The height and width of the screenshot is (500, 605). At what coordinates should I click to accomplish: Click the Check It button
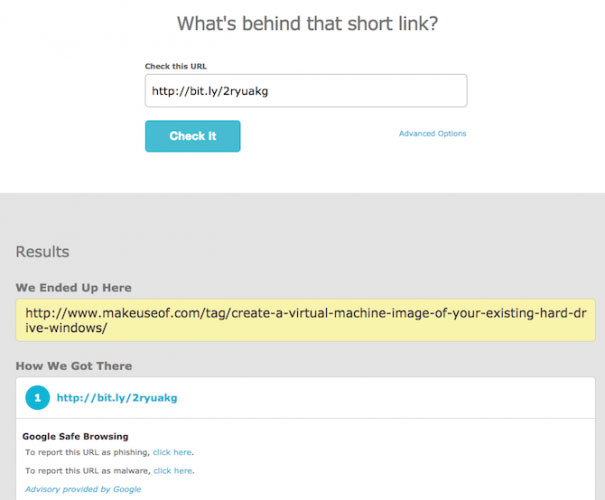[193, 136]
